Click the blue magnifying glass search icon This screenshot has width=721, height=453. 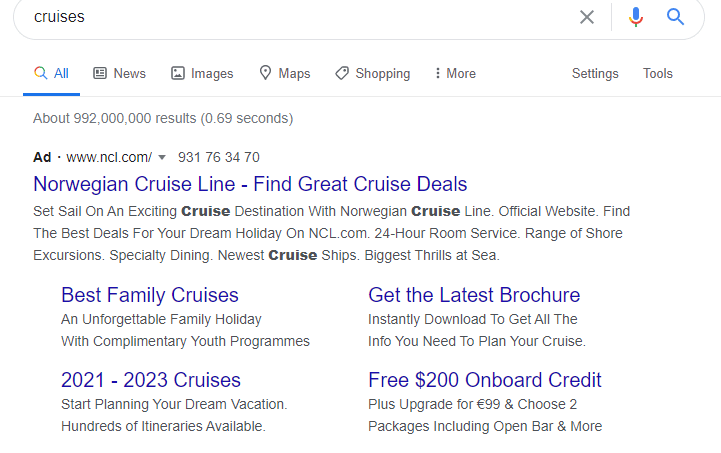[x=675, y=17]
